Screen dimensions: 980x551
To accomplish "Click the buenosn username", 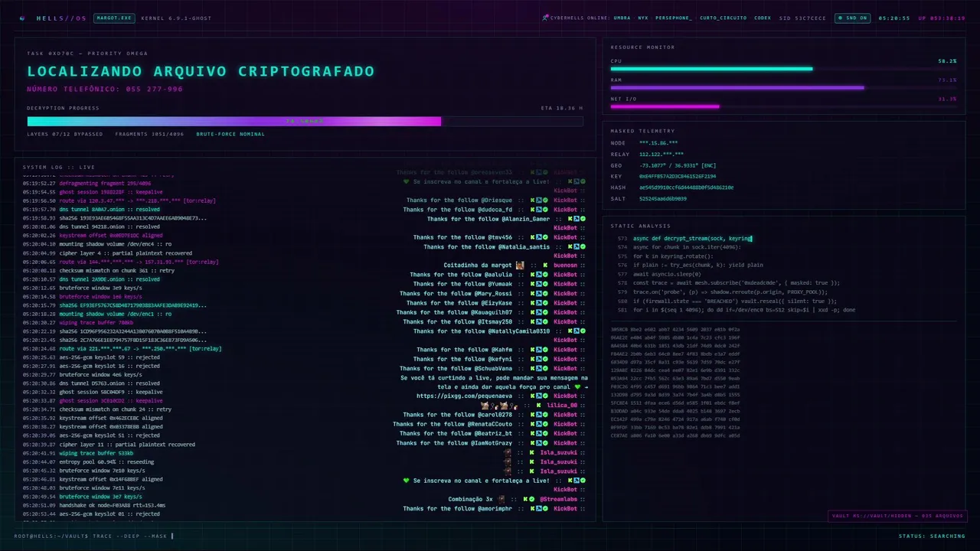I will [565, 265].
